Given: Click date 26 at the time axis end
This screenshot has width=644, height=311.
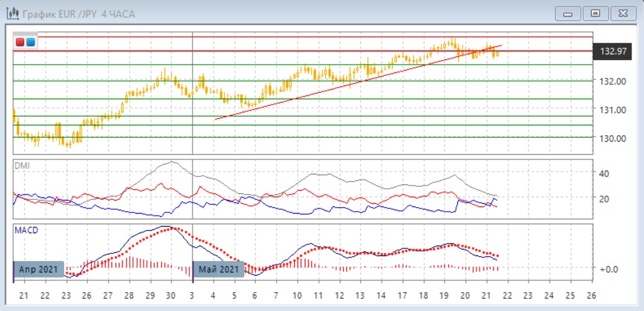Looking at the screenshot, I should (591, 295).
